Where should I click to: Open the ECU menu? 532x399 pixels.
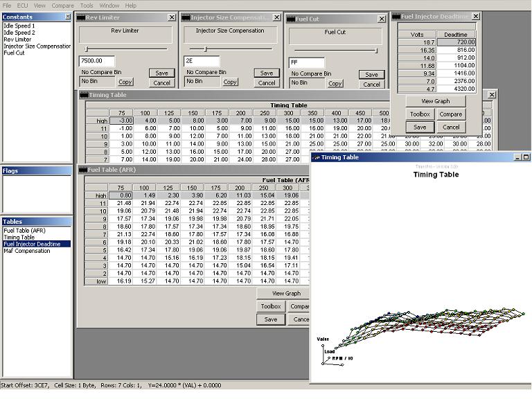22,5
